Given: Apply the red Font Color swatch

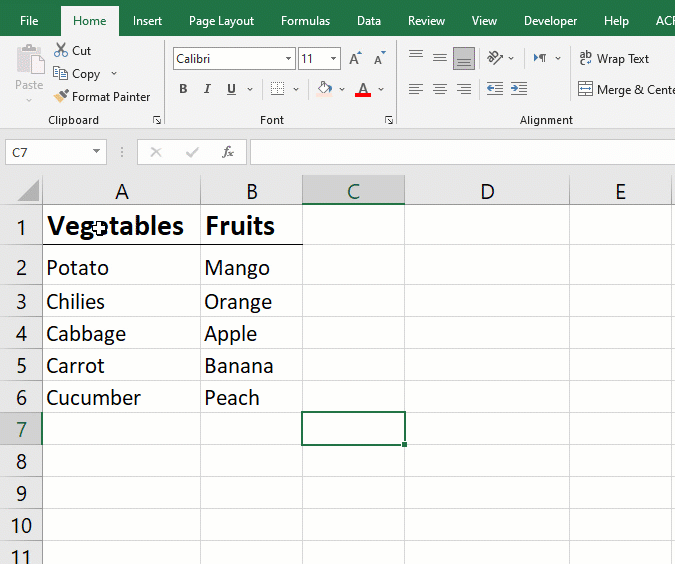Looking at the screenshot, I should 363,89.
